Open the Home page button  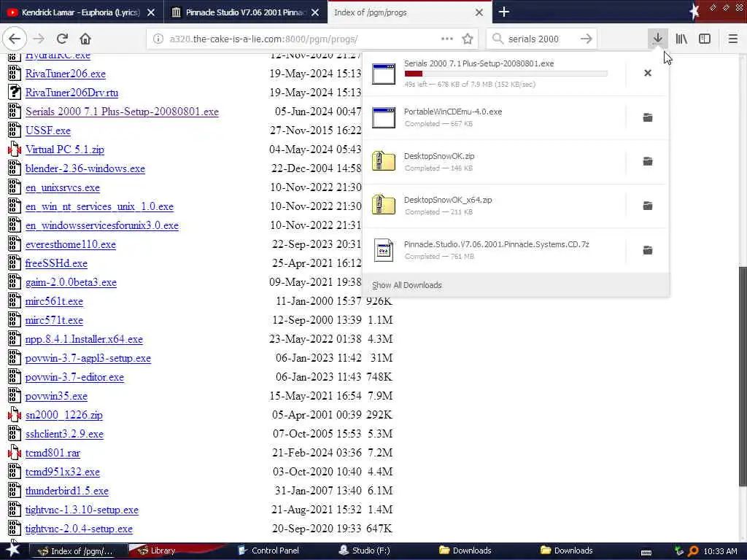pyautogui.click(x=85, y=39)
